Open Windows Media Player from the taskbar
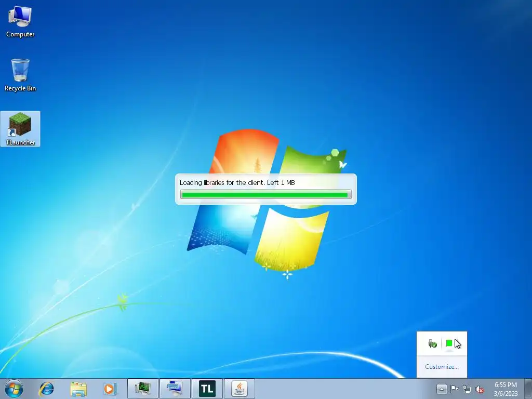 pyautogui.click(x=110, y=389)
